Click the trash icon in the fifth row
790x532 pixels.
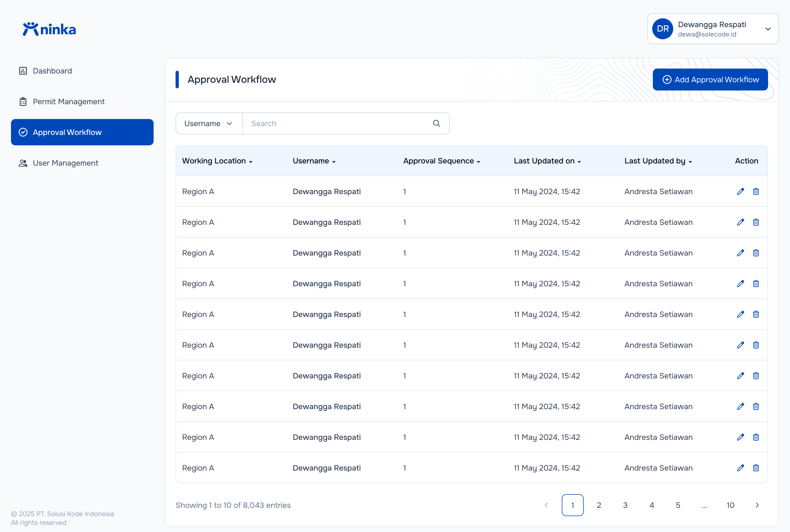pyautogui.click(x=756, y=314)
